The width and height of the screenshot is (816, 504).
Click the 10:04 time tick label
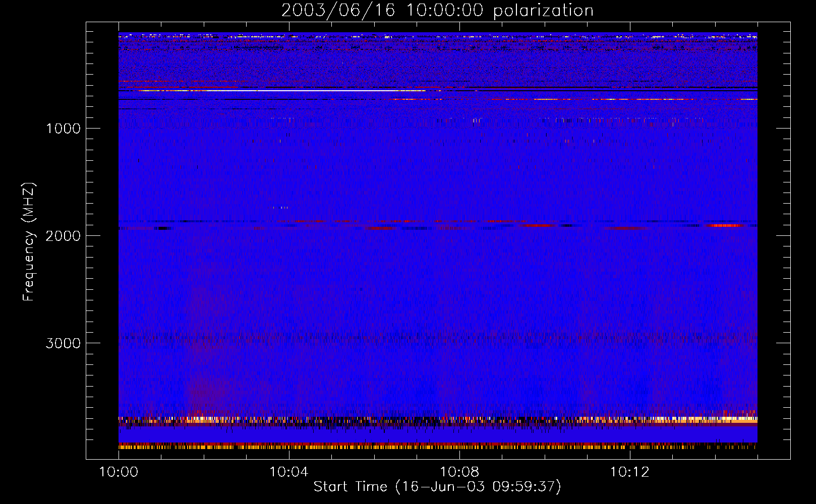click(289, 472)
